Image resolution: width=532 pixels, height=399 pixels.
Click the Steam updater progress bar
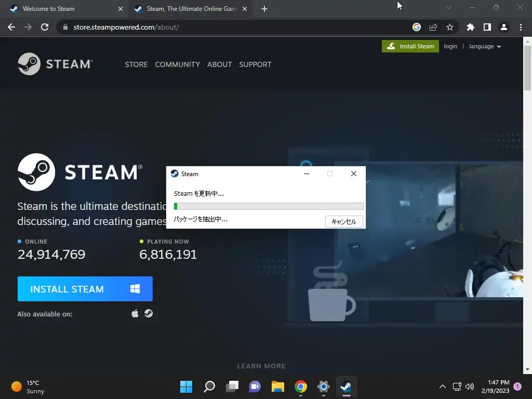click(x=269, y=206)
